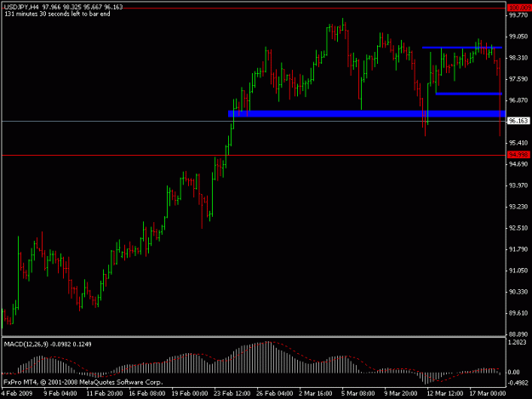The image size is (532, 399).
Task: Click the 91.790 price axis label
Action: (x=518, y=249)
